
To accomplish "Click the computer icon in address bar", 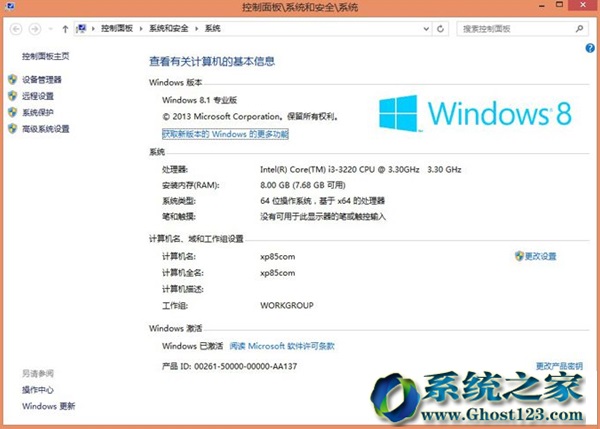I will click(x=81, y=29).
